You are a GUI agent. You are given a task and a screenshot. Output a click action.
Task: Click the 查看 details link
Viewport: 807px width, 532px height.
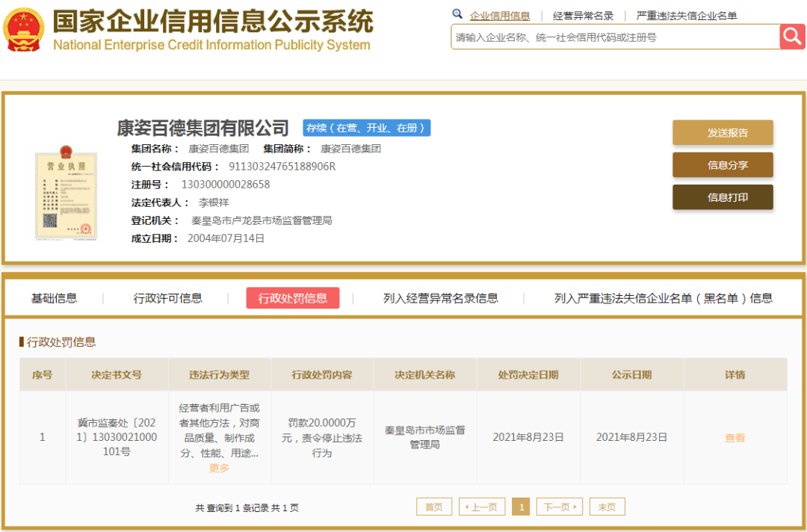coord(735,438)
